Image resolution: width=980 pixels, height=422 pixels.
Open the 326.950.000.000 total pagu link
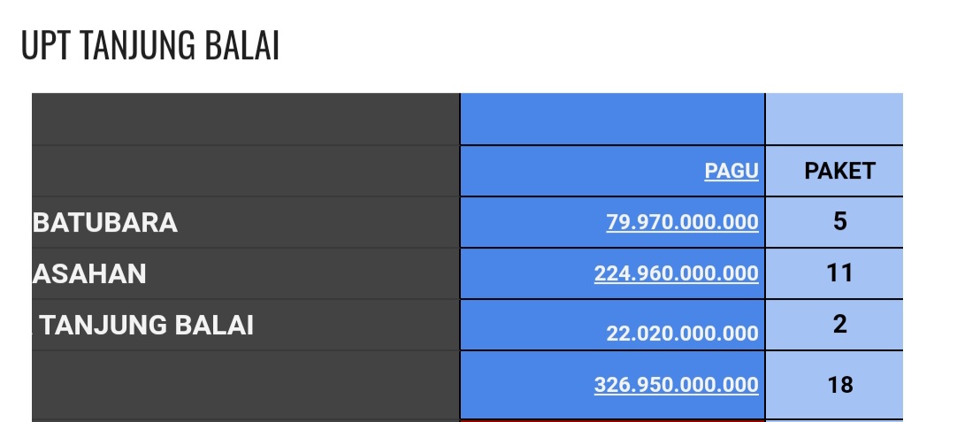tap(677, 385)
